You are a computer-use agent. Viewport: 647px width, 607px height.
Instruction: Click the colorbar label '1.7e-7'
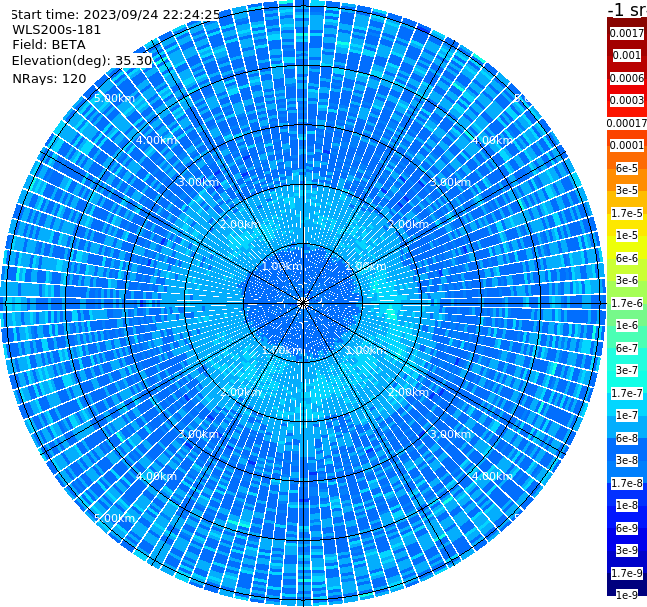click(x=627, y=393)
